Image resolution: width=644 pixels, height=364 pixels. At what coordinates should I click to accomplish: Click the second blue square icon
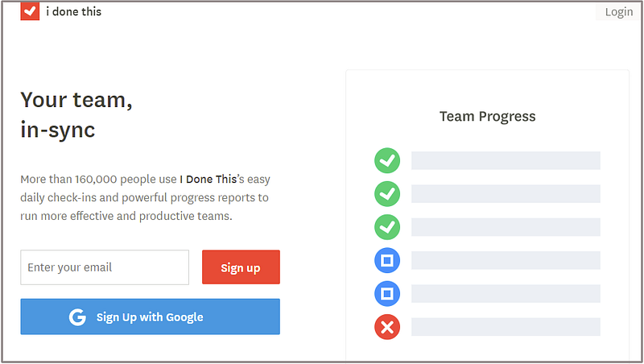387,293
